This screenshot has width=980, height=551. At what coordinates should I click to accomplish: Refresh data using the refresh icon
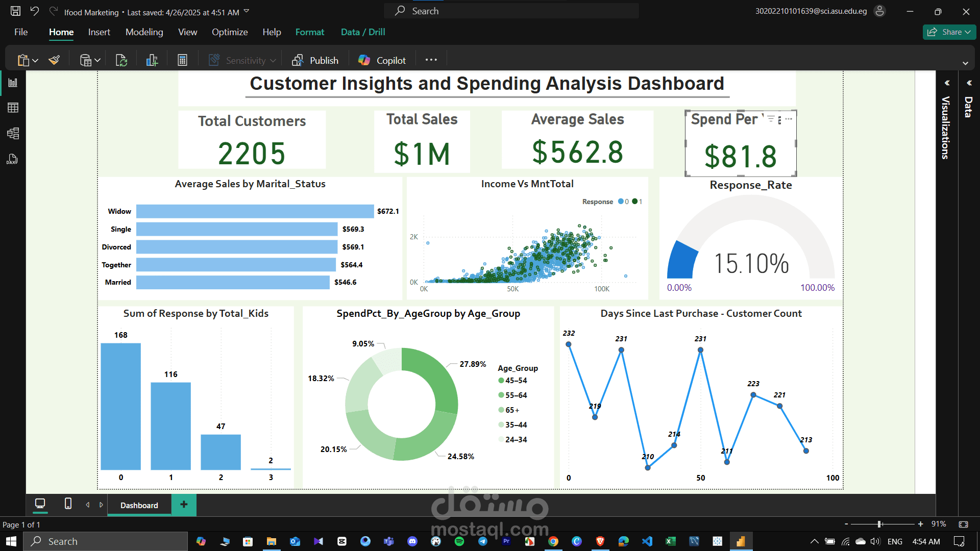pyautogui.click(x=121, y=60)
